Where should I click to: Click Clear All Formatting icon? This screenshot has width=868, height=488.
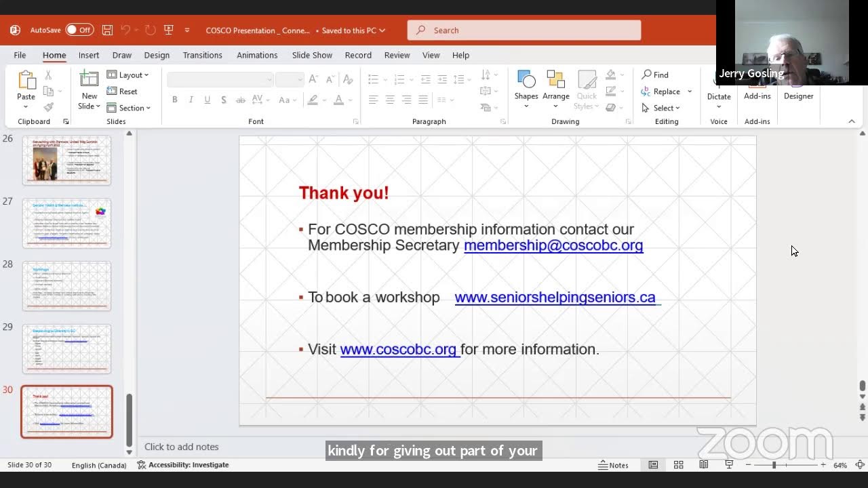tap(348, 79)
